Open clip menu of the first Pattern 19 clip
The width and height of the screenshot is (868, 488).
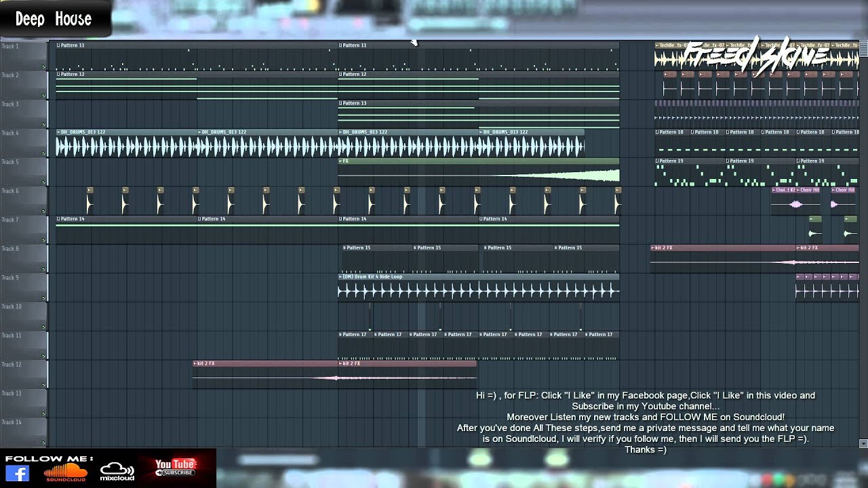click(x=658, y=161)
